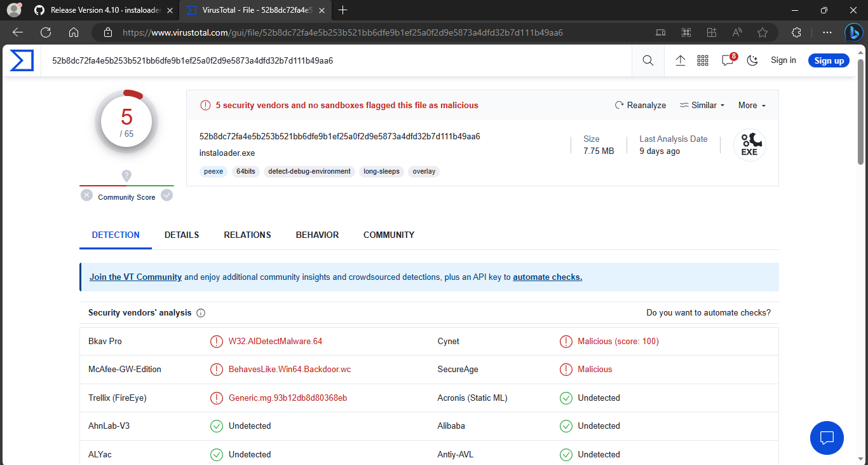Vote the file harmless with checkmark
The image size is (868, 465).
click(x=166, y=195)
